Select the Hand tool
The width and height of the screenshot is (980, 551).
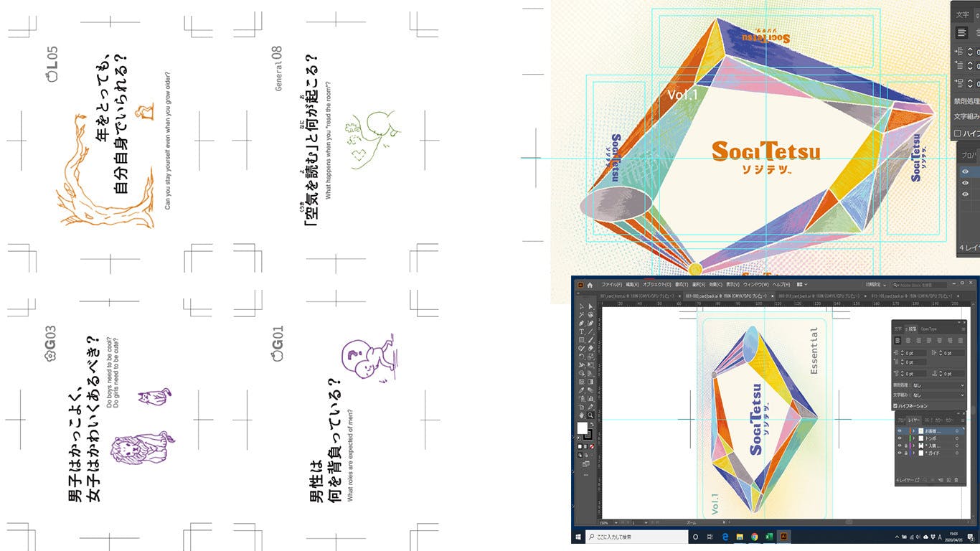click(x=582, y=415)
